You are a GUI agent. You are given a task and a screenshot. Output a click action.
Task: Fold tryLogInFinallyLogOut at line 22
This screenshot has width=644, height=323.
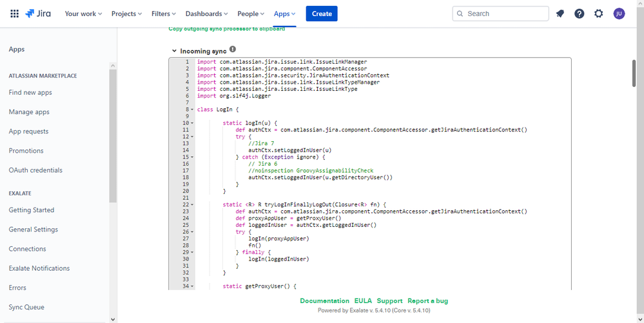point(192,204)
